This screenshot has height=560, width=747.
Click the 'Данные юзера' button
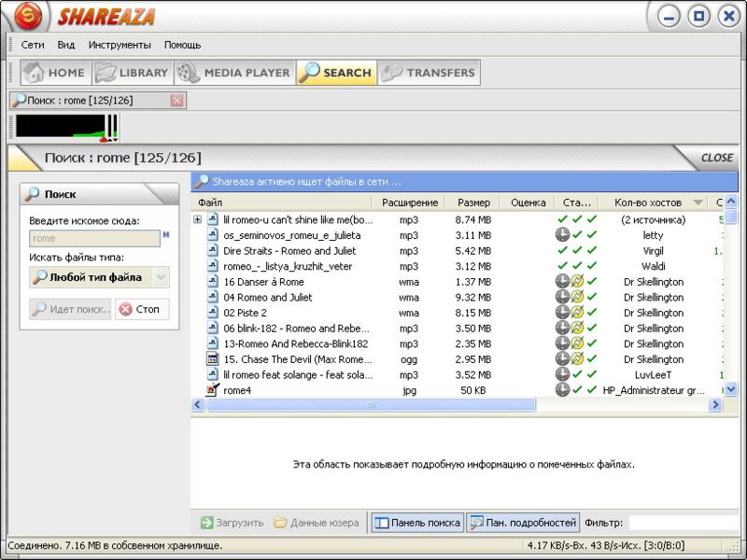coord(317,523)
